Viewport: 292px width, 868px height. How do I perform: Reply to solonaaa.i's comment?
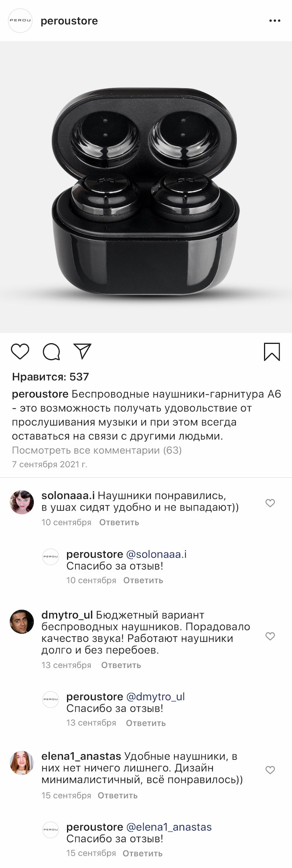119,522
